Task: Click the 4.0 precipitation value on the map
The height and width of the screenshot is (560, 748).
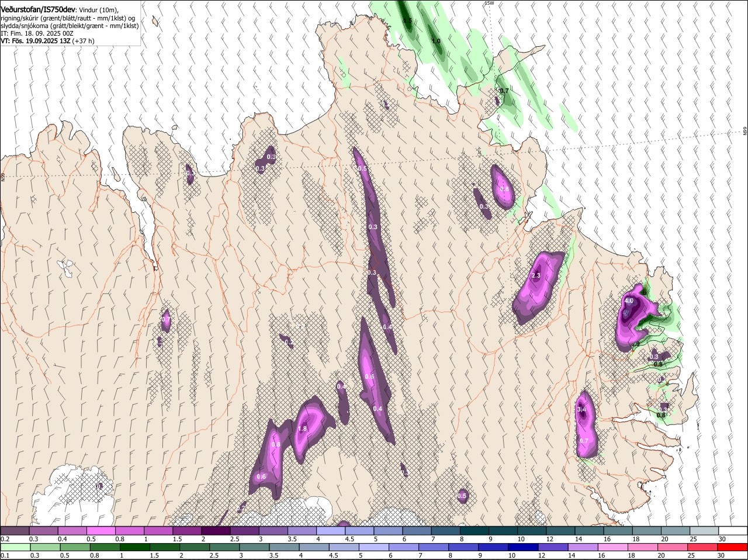Action: click(x=629, y=300)
